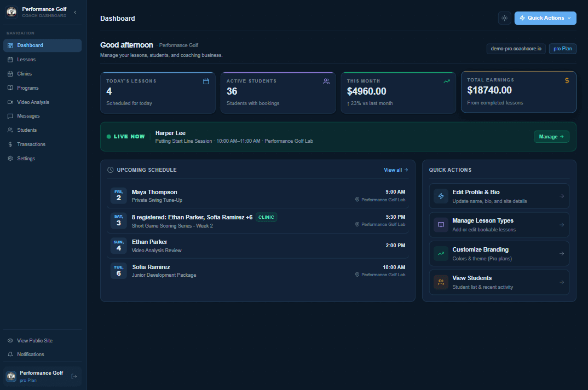Click the pro Plan badge at top right

pos(562,49)
